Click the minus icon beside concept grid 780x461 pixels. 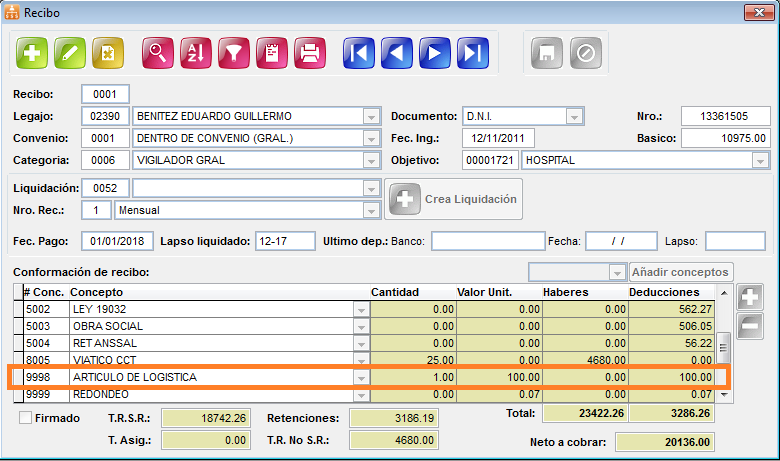[x=750, y=326]
